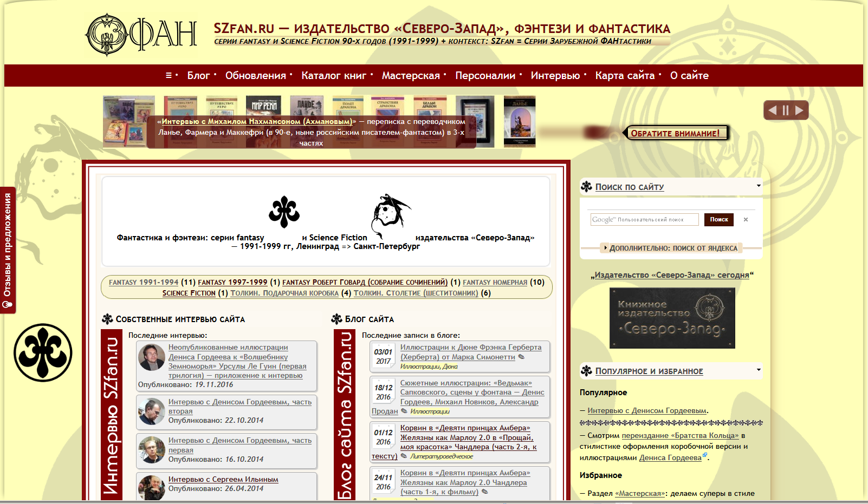Open 'Интервью' menu item
This screenshot has width=868, height=504.
(555, 76)
